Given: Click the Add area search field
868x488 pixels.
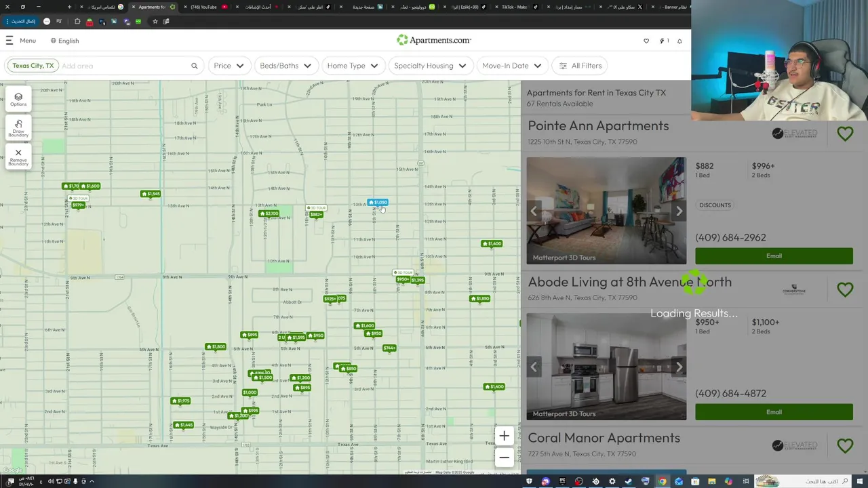Looking at the screenshot, I should point(123,66).
